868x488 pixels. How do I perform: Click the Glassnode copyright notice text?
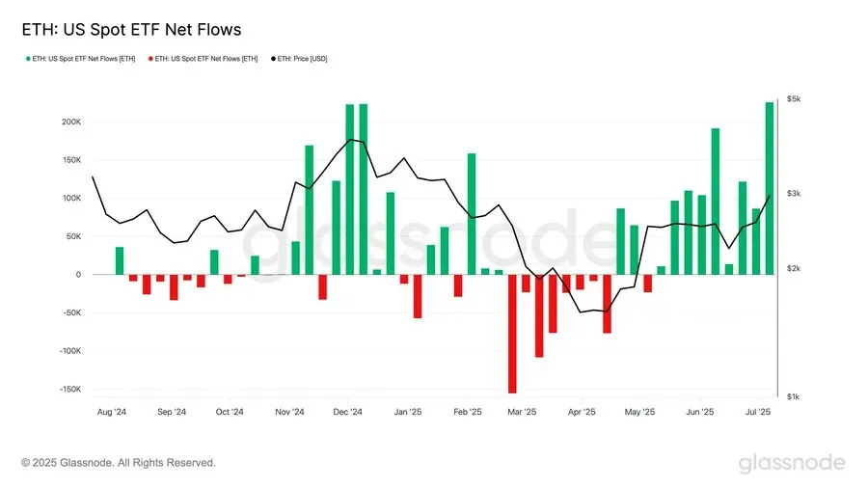[x=119, y=463]
